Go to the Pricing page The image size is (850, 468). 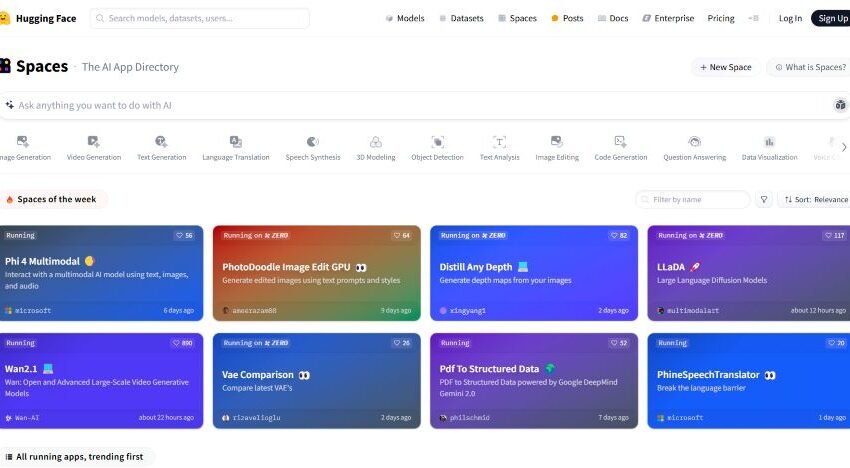point(721,18)
